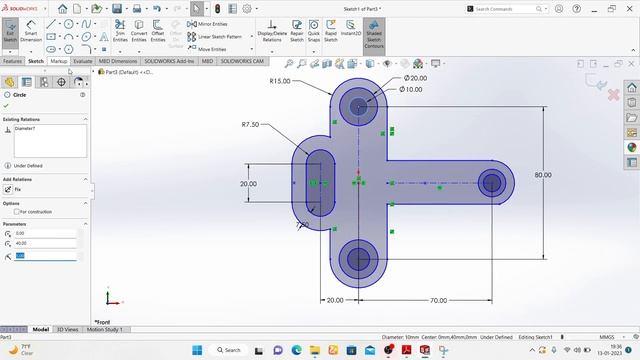Accept Circle with green checkmark
640x360 pixels.
point(6,106)
